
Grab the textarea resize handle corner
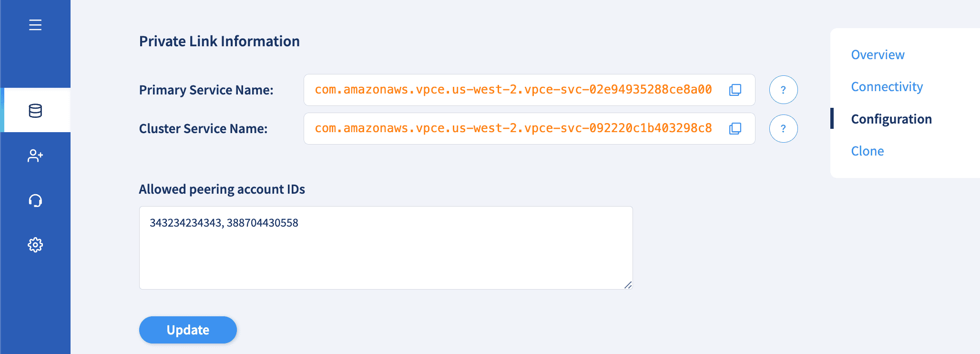click(628, 285)
